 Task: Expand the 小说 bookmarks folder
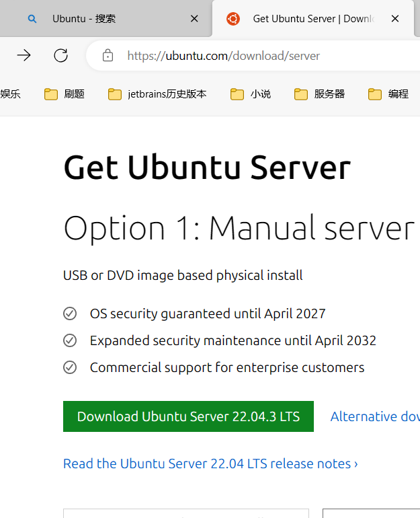(x=251, y=94)
